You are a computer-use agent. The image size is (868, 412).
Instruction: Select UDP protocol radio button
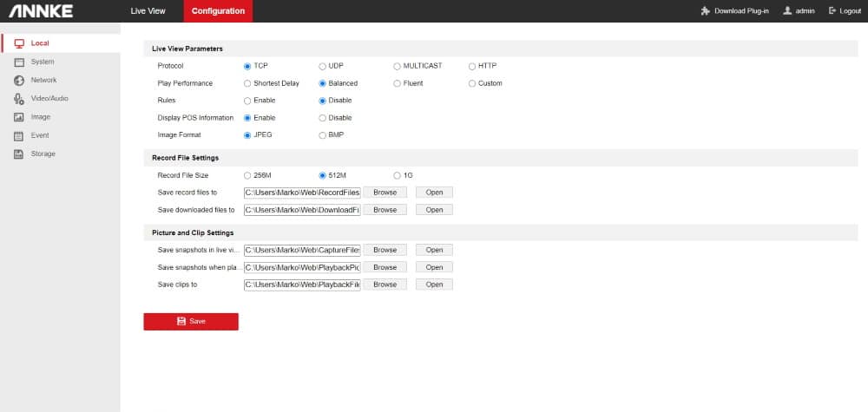[x=322, y=66]
